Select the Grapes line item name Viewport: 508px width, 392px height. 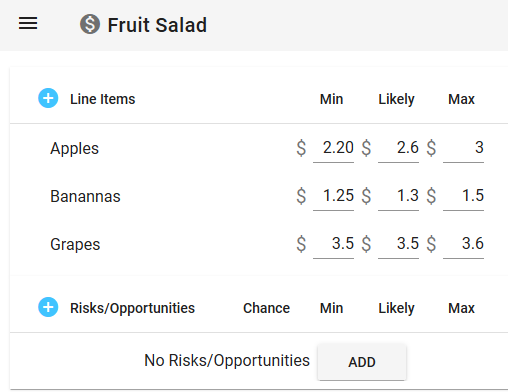[x=75, y=244]
